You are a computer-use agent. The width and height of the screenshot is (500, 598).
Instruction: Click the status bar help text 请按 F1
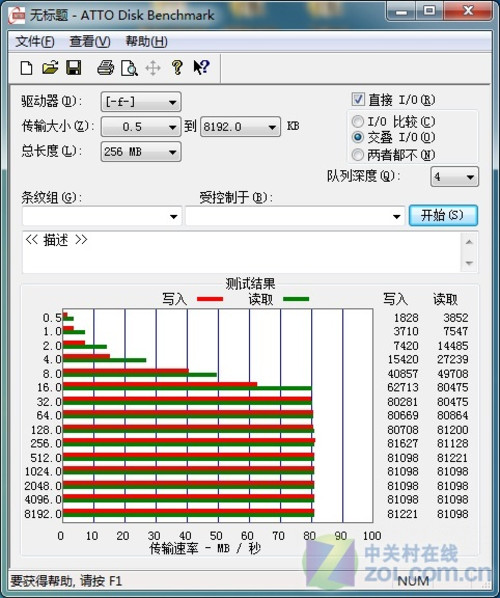coord(101,581)
